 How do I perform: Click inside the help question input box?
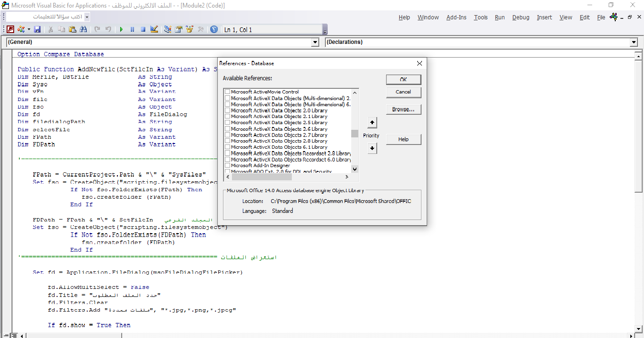[45, 17]
